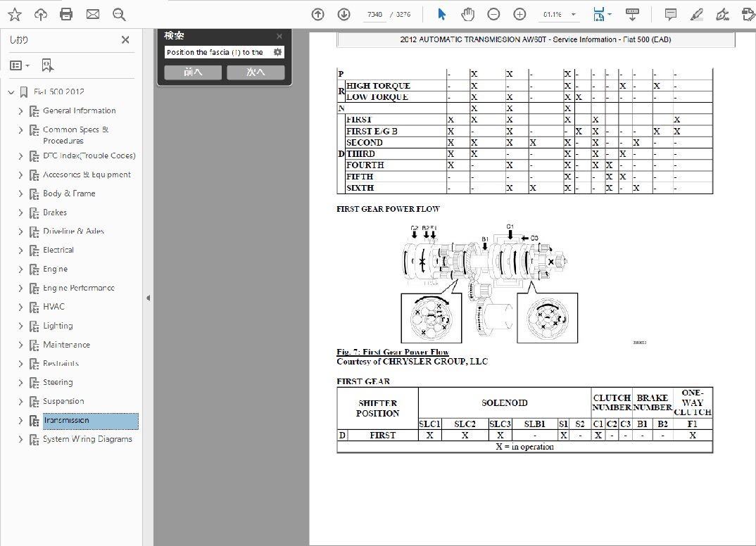
Task: Click the 次へ (next) search button
Action: point(256,72)
